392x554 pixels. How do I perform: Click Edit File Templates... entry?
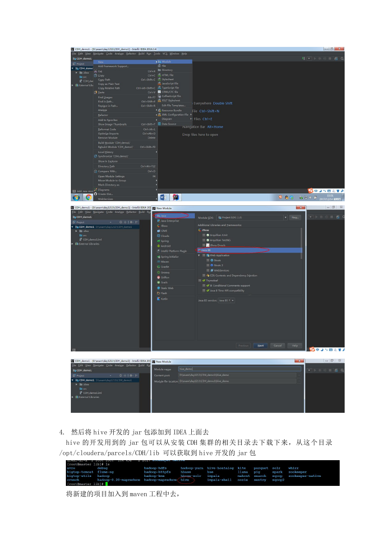coord(175,105)
